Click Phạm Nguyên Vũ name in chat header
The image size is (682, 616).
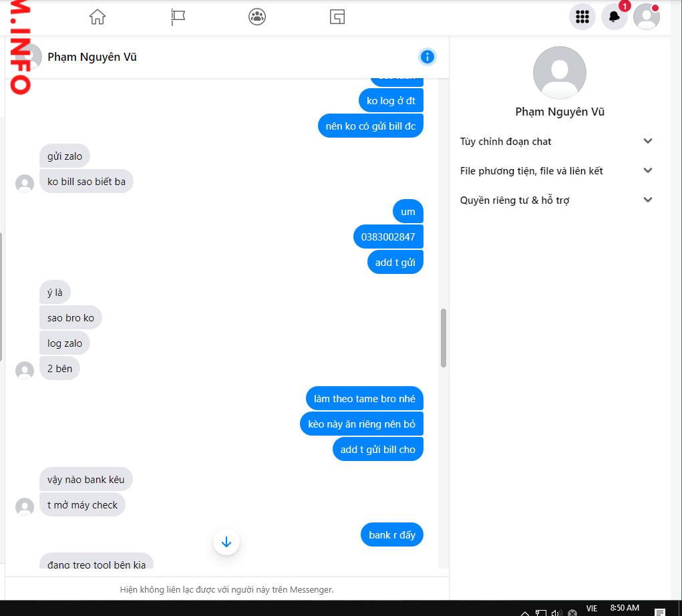pos(92,57)
